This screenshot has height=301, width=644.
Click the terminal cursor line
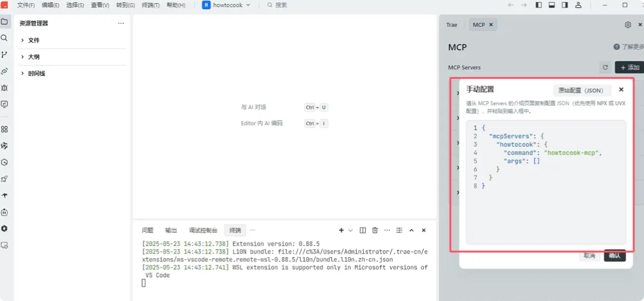click(144, 283)
